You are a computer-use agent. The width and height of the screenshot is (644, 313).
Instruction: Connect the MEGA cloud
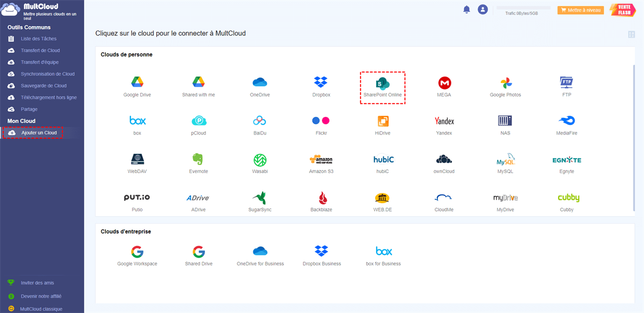coord(444,87)
